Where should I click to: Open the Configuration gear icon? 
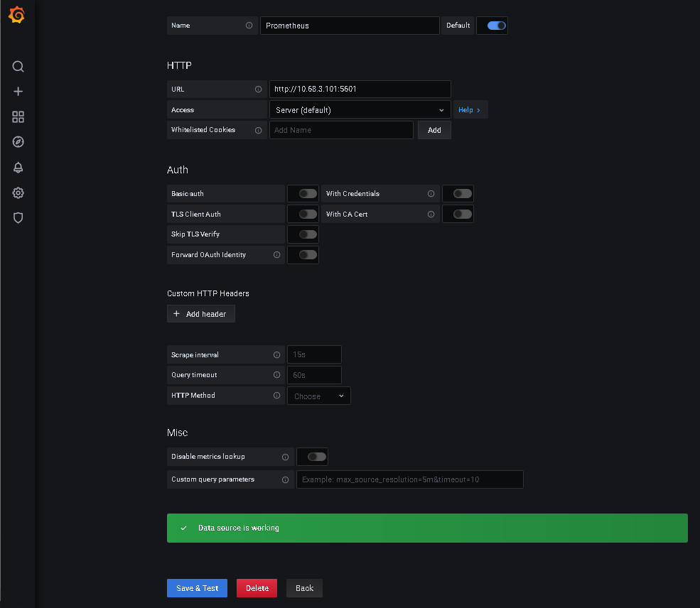pos(18,192)
